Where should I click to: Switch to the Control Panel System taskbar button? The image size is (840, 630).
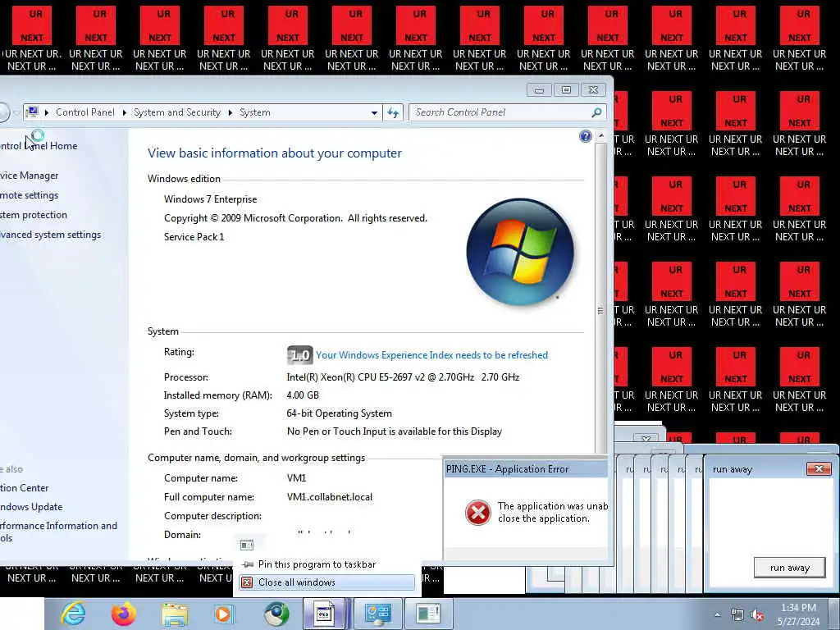point(377,614)
